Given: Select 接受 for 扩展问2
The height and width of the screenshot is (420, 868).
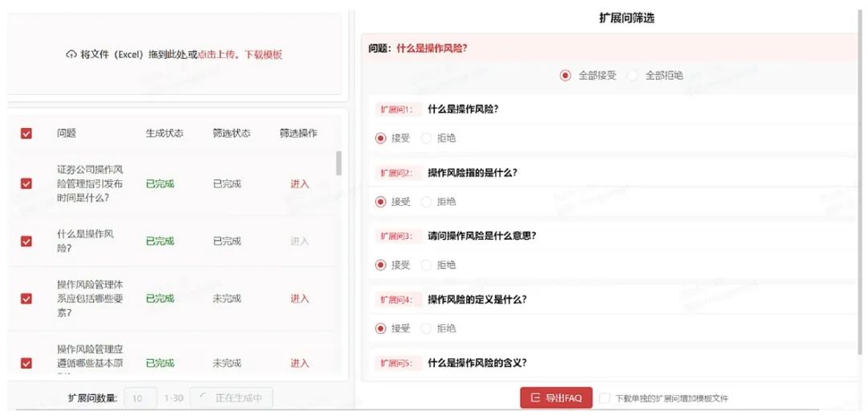Looking at the screenshot, I should coord(380,202).
